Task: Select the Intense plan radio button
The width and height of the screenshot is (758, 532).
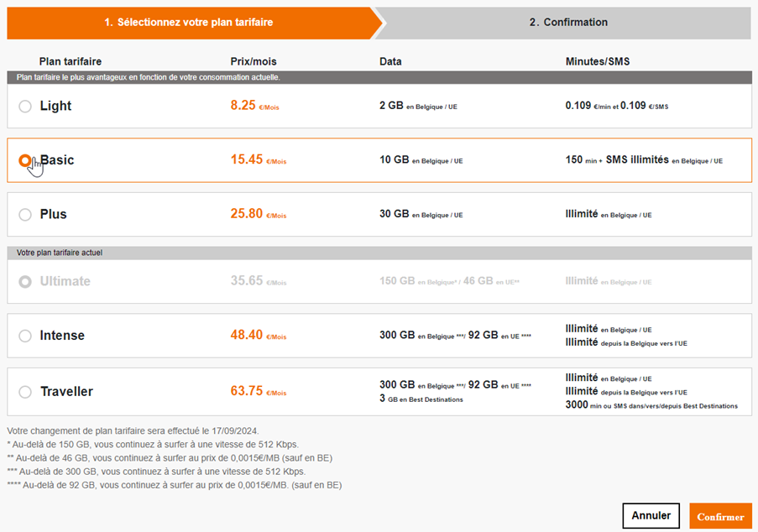Action: click(x=25, y=335)
